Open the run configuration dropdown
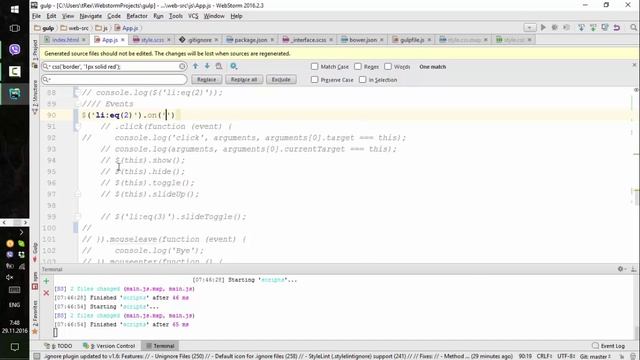This screenshot has width=640, height=360. tap(529, 27)
